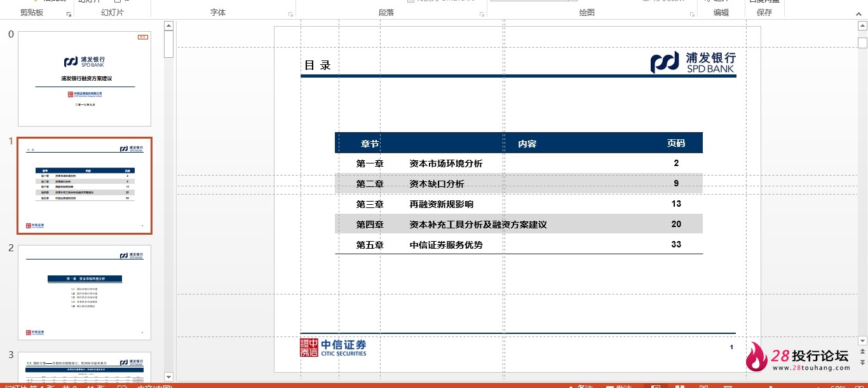Click the thumbnail pane scroll-up arrow
Image resolution: width=868 pixels, height=388 pixels.
coord(168,26)
